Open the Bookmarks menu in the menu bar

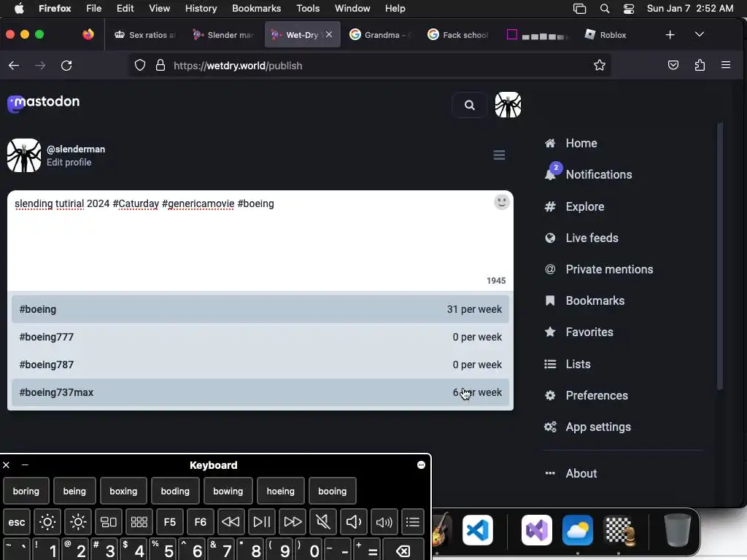(256, 9)
